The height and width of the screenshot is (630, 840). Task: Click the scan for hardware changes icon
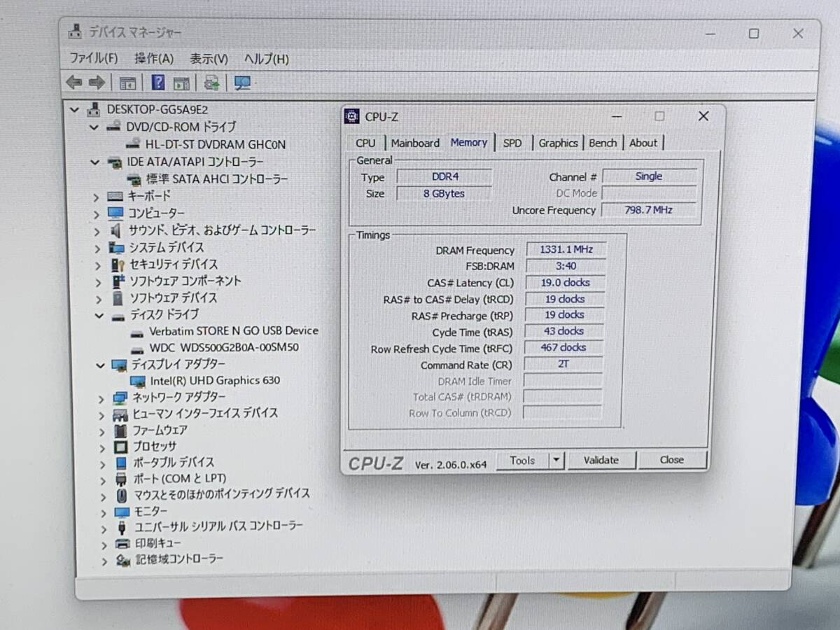pos(243,83)
